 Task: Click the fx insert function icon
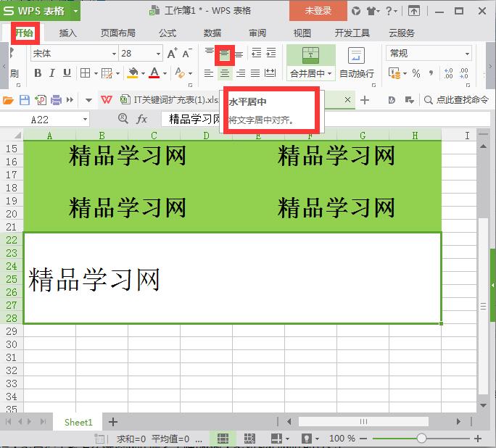(x=141, y=119)
